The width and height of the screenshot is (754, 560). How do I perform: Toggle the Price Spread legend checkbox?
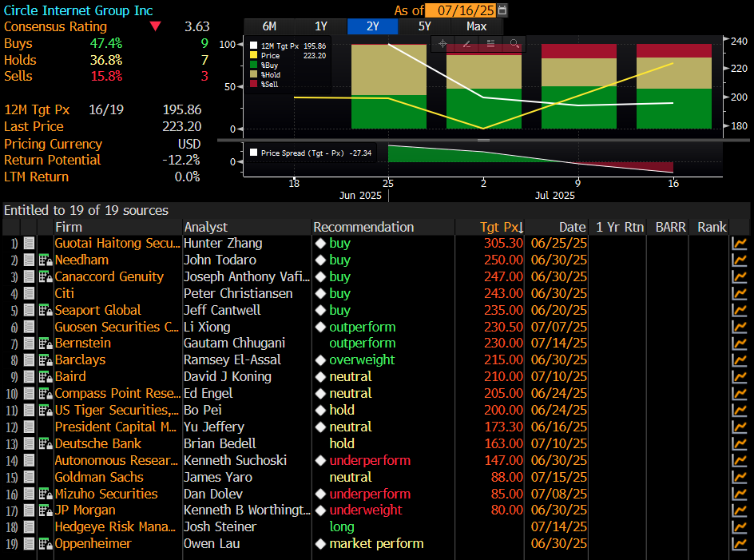point(253,153)
